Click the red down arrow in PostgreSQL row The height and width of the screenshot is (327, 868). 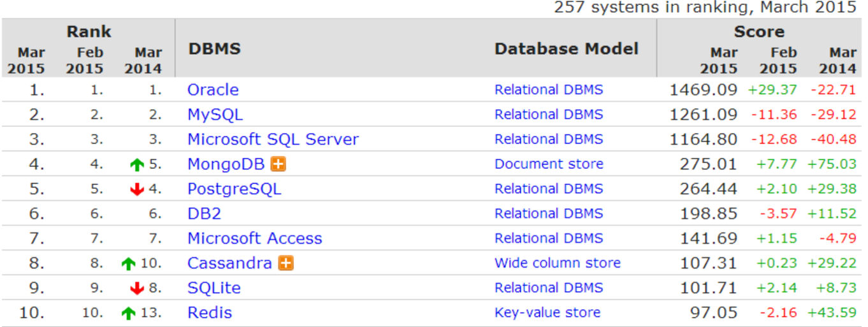(x=136, y=189)
